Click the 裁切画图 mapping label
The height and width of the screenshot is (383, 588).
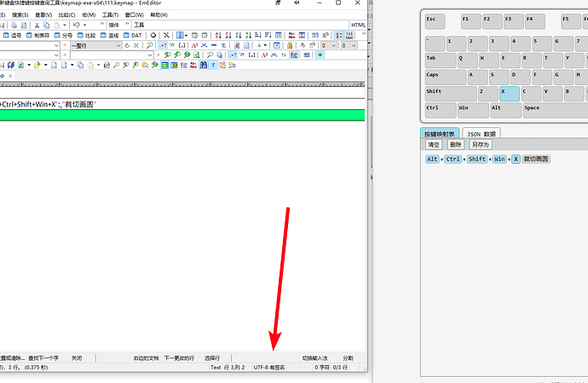pos(536,160)
